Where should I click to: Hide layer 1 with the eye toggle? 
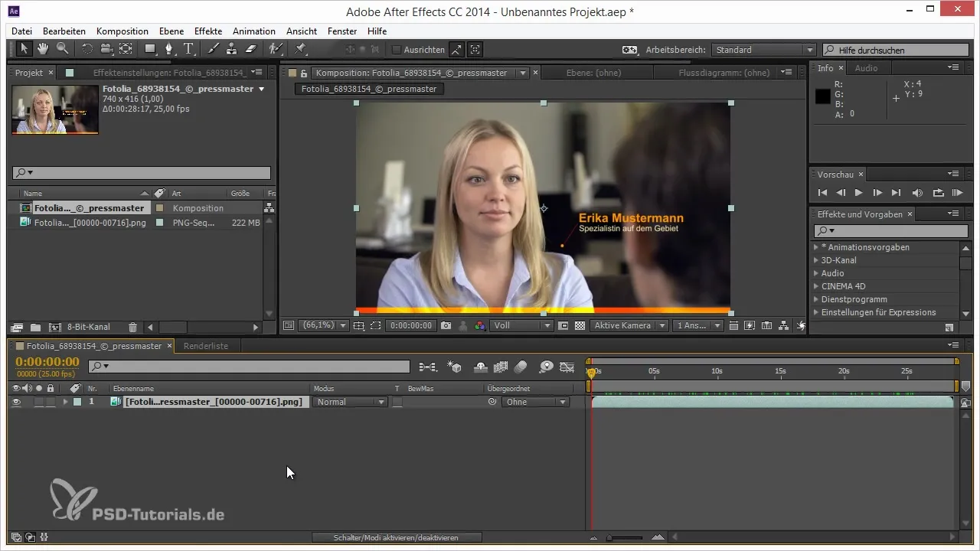(17, 402)
